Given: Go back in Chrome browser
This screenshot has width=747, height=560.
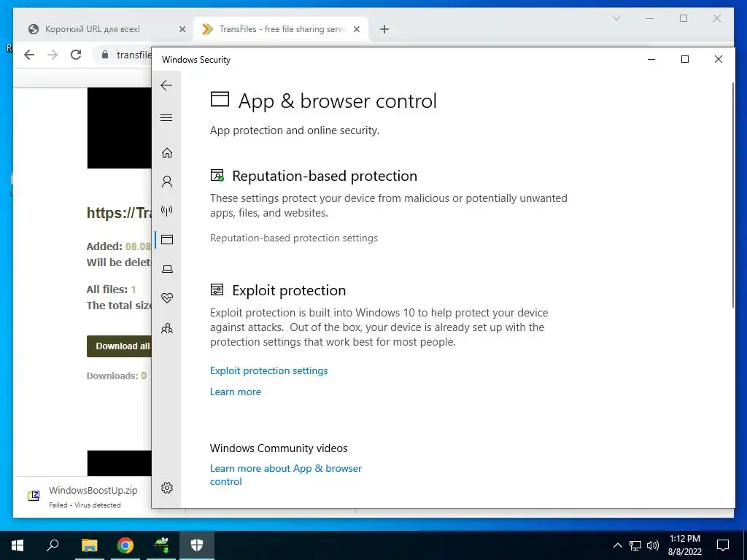Looking at the screenshot, I should click(x=29, y=55).
